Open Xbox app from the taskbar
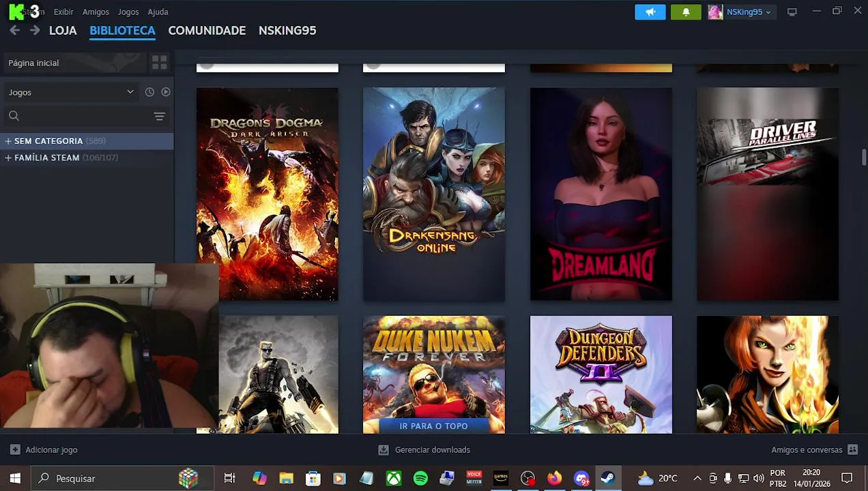Viewport: 868px width, 491px height. [394, 479]
